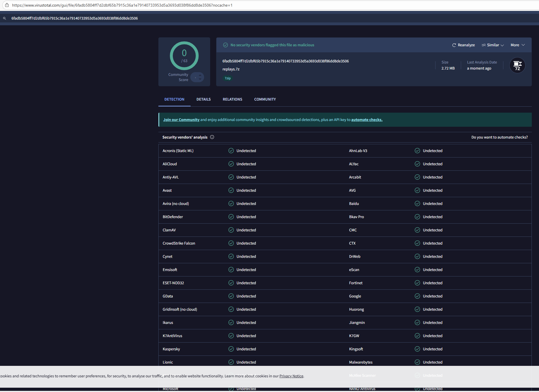Image resolution: width=539 pixels, height=392 pixels.
Task: Click the ESET-NOD32 vendor name
Action: pos(173,283)
